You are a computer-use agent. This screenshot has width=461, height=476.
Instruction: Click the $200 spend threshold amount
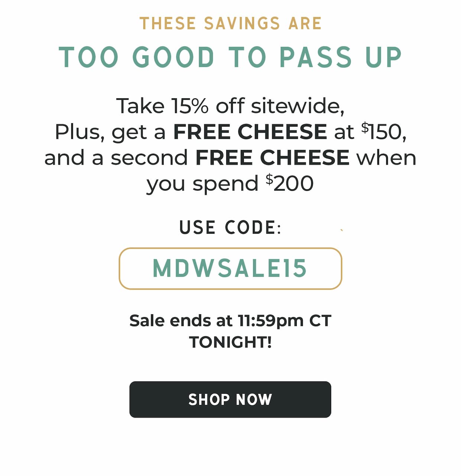pyautogui.click(x=290, y=183)
